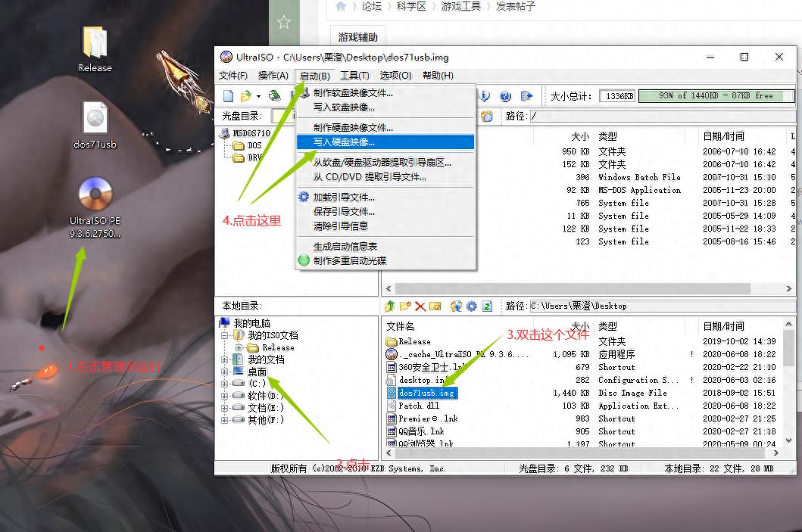Image resolution: width=802 pixels, height=532 pixels.
Task: Click the local path C:\Users field
Action: coord(662,306)
